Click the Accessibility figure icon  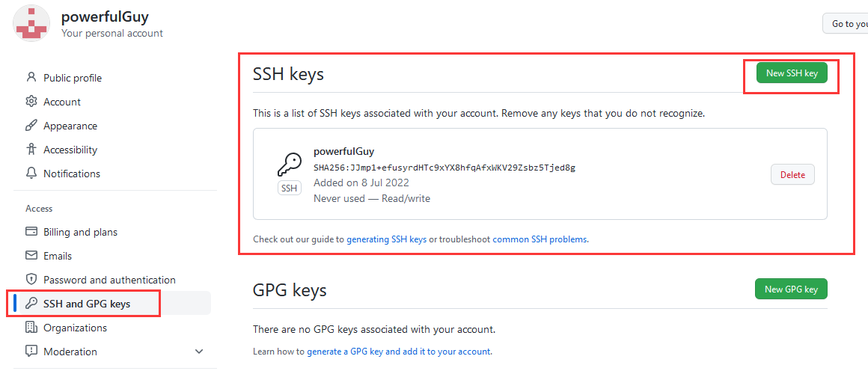[31, 150]
